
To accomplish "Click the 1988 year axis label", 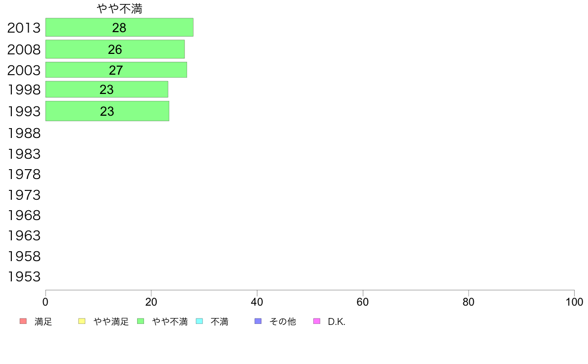I will (24, 133).
